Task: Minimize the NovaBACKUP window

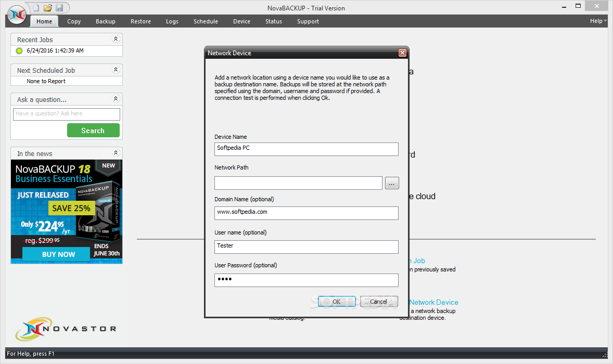Action: point(564,7)
